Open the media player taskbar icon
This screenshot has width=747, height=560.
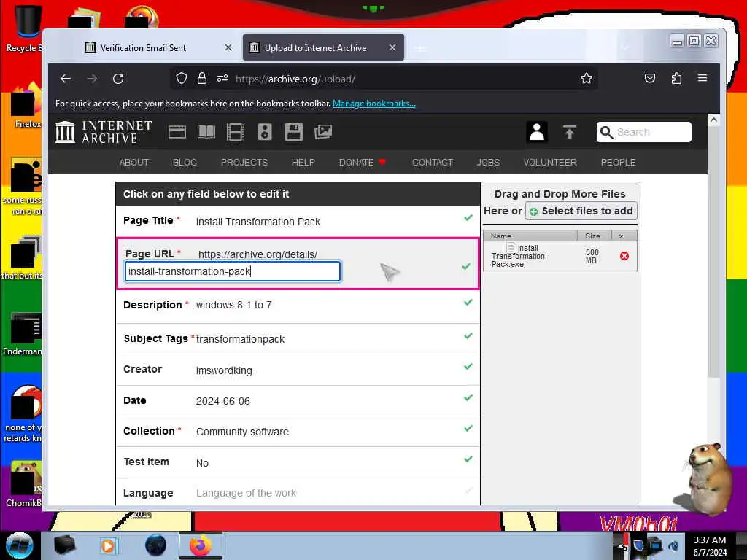(108, 545)
